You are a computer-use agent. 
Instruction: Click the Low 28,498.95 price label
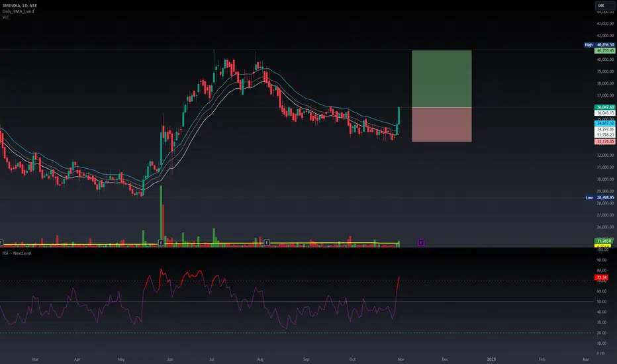600,197
